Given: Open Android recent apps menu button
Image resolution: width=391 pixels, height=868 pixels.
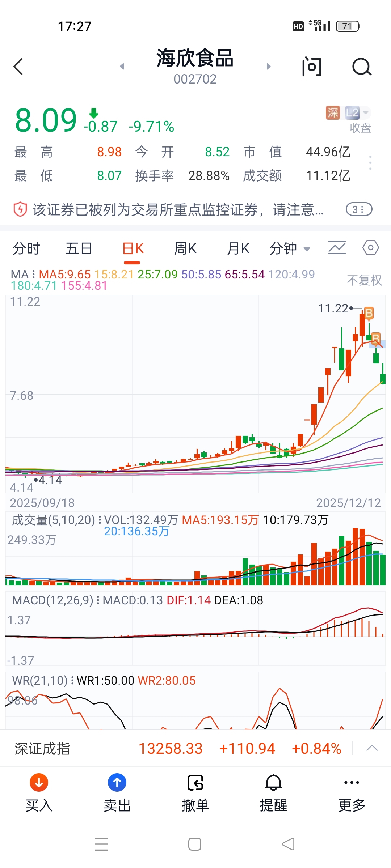Looking at the screenshot, I should 101,844.
